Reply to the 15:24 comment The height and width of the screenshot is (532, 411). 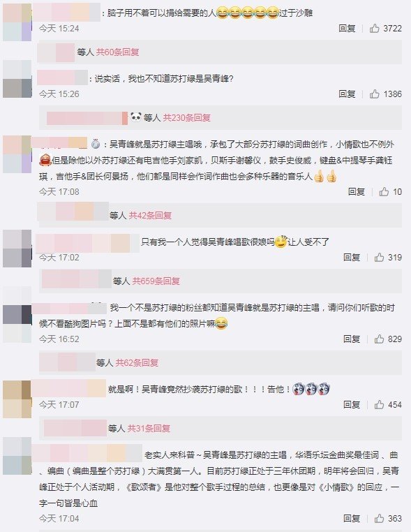[347, 28]
